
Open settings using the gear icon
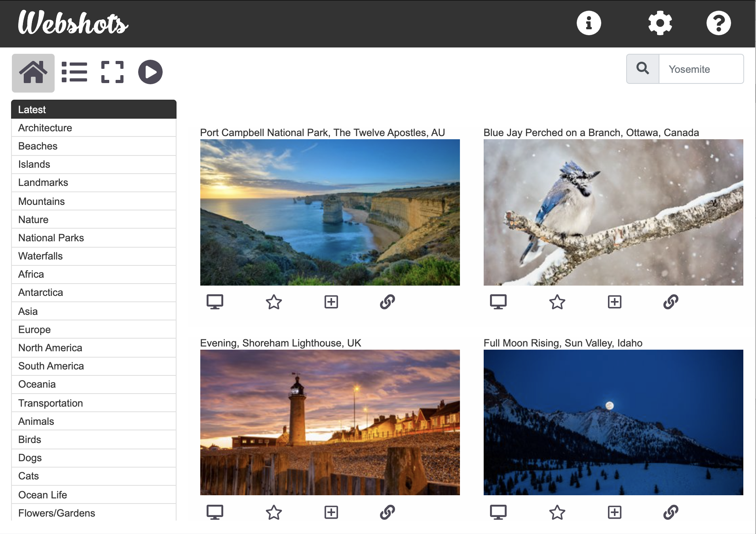click(x=660, y=23)
